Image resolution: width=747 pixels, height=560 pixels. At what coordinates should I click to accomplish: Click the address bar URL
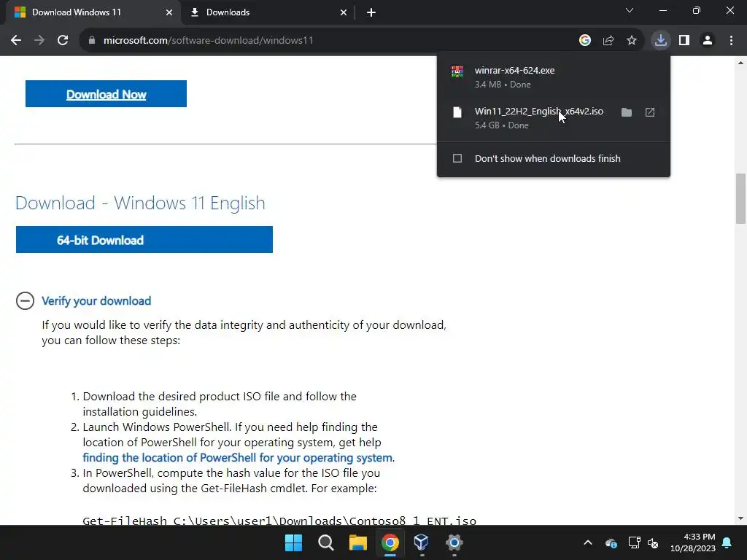(x=208, y=41)
